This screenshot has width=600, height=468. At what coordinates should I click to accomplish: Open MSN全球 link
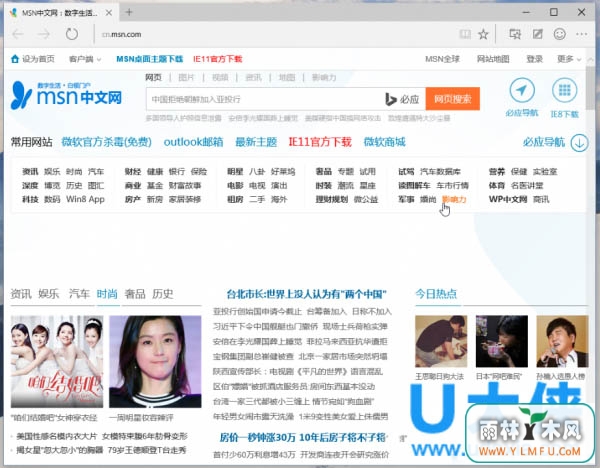[x=442, y=59]
